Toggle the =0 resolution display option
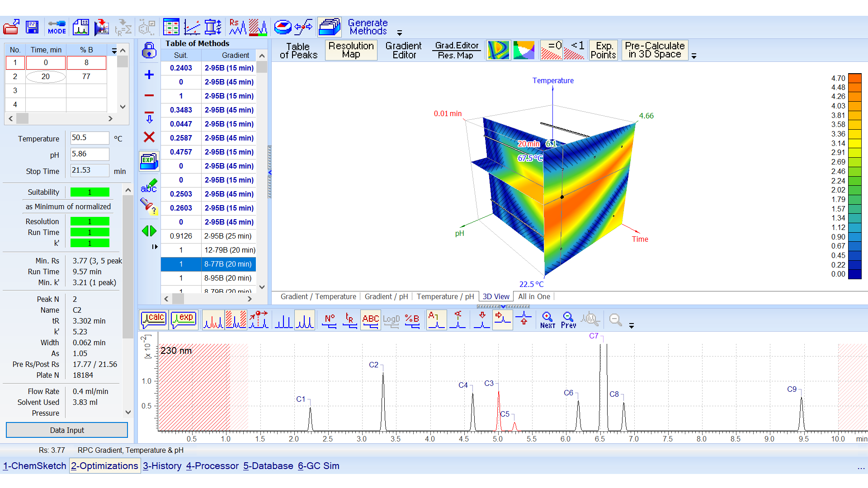 click(x=551, y=50)
